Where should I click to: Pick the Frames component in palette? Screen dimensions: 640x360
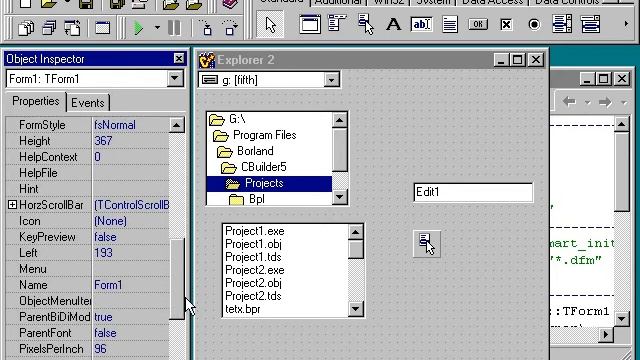coord(310,24)
